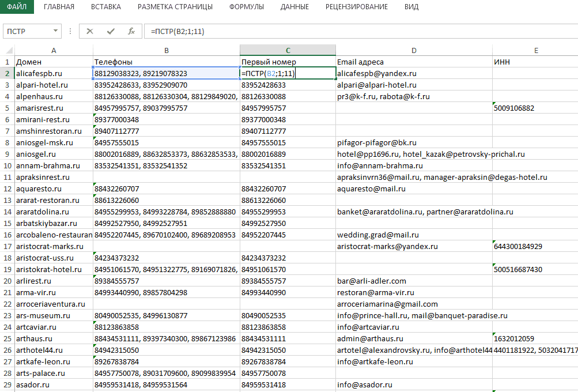
Task: Select the aniosgel.ru domain cell
Action: [54, 154]
